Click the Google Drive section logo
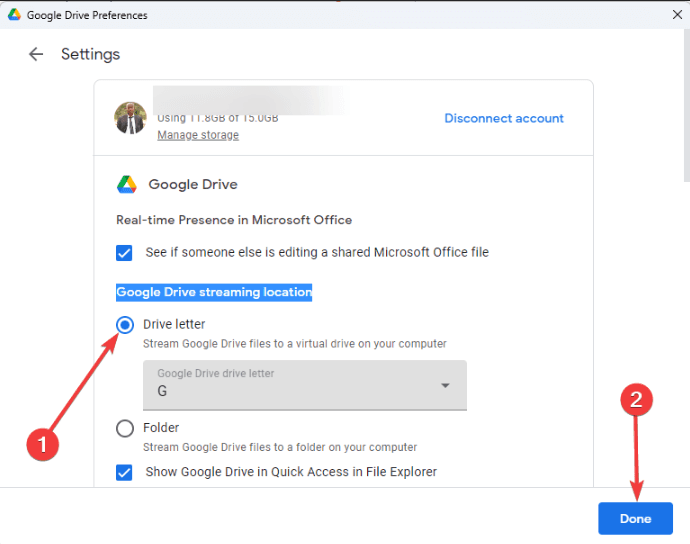690x544 pixels. [x=126, y=184]
